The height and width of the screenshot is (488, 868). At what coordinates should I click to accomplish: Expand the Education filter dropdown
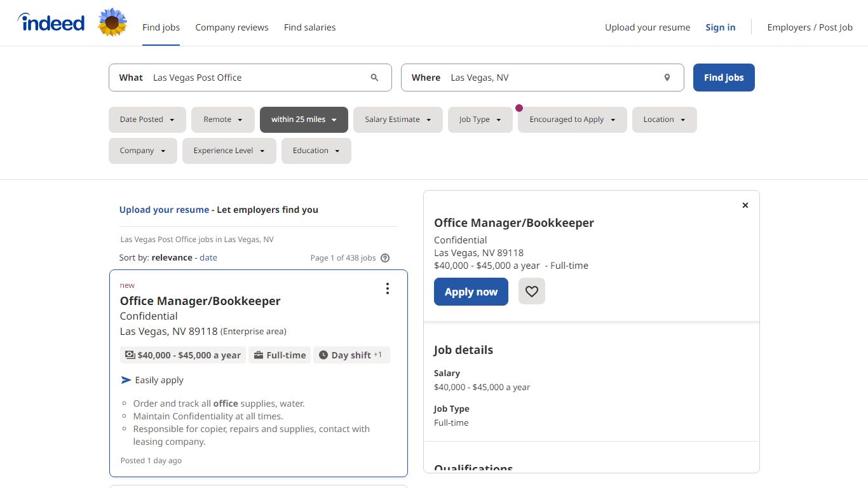point(316,151)
